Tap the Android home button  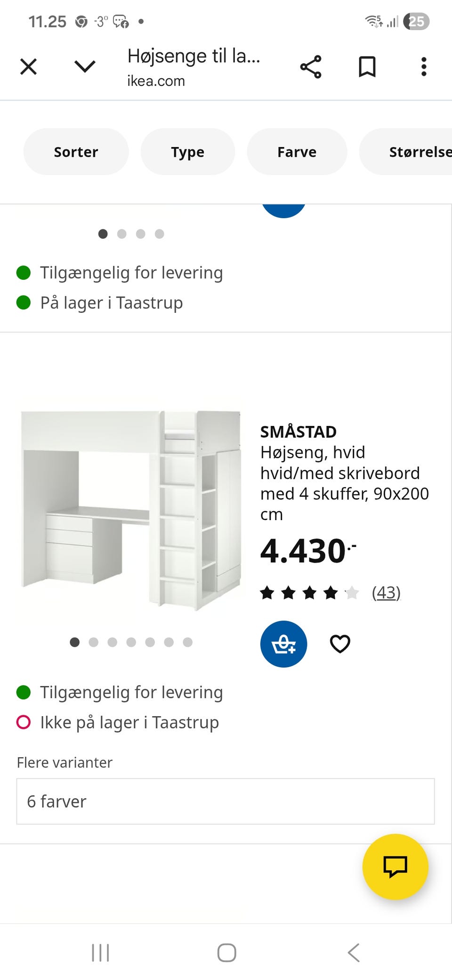226,953
